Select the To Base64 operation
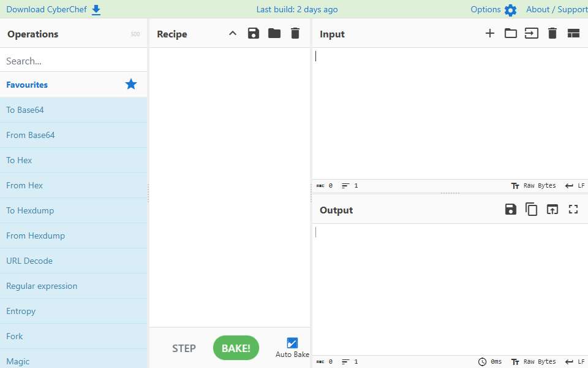The image size is (588, 368). click(x=73, y=110)
